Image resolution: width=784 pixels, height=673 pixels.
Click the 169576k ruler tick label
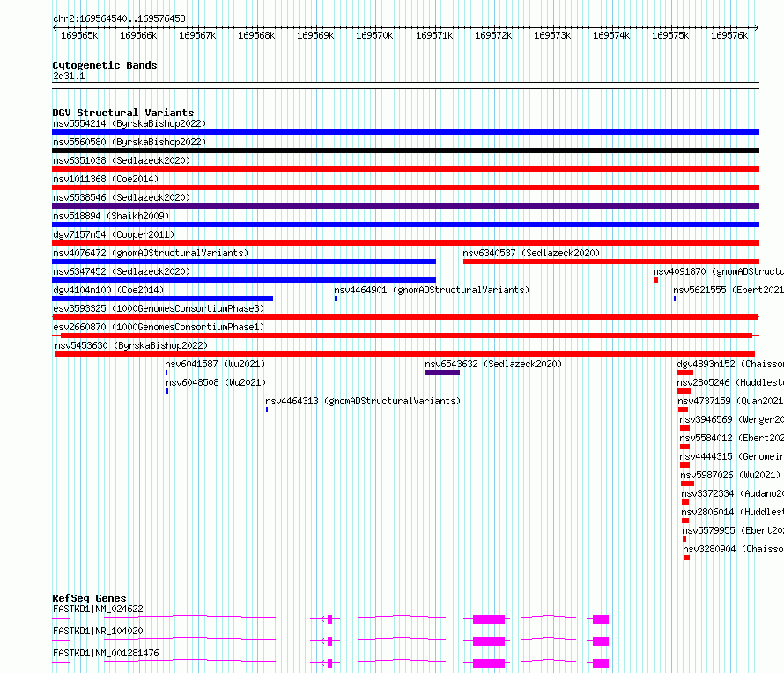coord(729,35)
